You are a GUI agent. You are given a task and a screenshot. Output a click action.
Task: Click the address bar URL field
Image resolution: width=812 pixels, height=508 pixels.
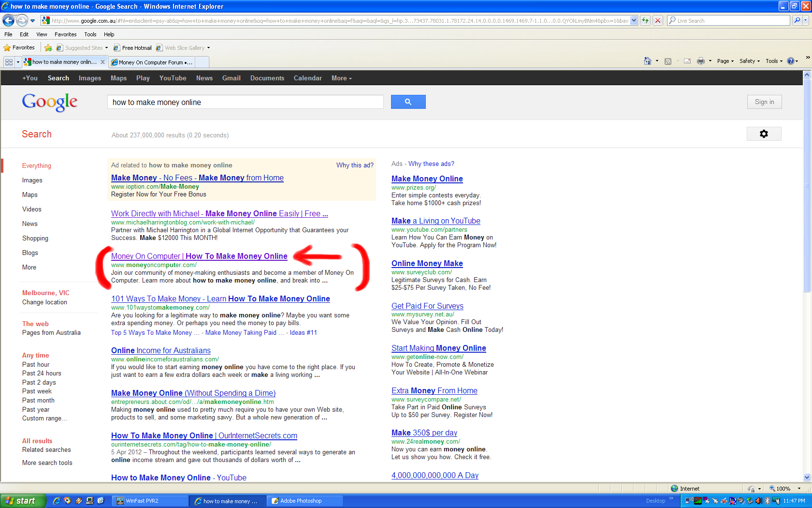339,21
